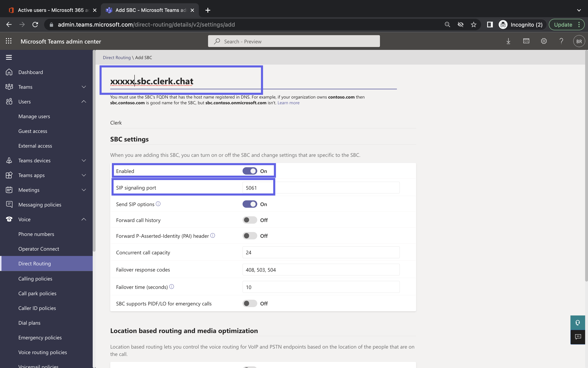Click the Meetings calendar icon

click(9, 190)
